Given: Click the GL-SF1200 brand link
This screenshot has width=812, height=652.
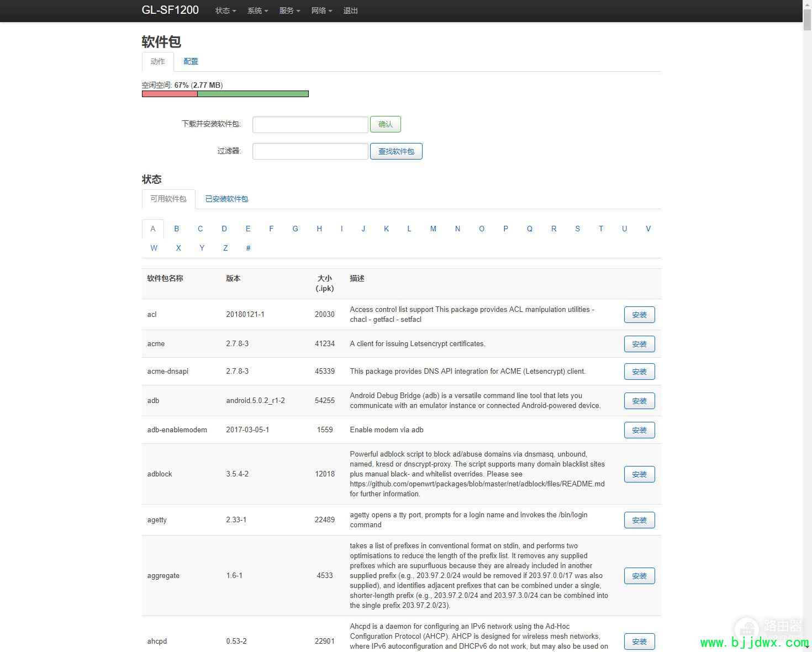Looking at the screenshot, I should click(170, 10).
